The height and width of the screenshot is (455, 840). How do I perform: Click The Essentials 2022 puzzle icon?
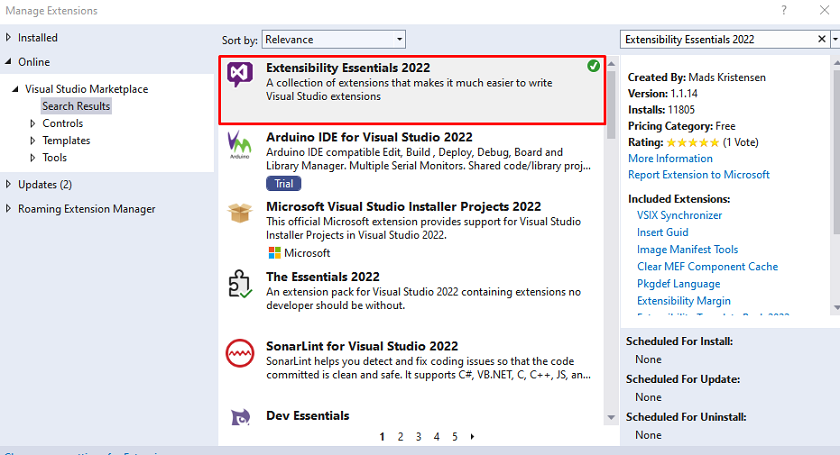tap(239, 284)
